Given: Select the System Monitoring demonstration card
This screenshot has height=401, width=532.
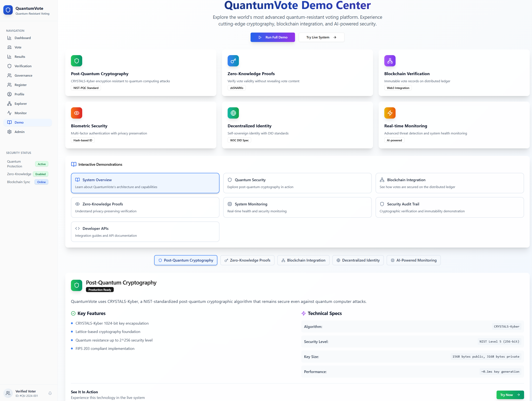Looking at the screenshot, I should click(x=297, y=207).
